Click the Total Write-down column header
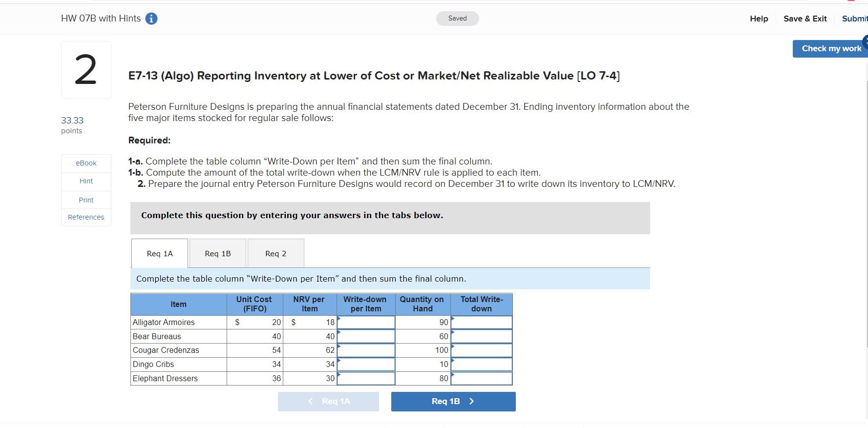Viewport: 868px width, 428px height. coord(482,304)
